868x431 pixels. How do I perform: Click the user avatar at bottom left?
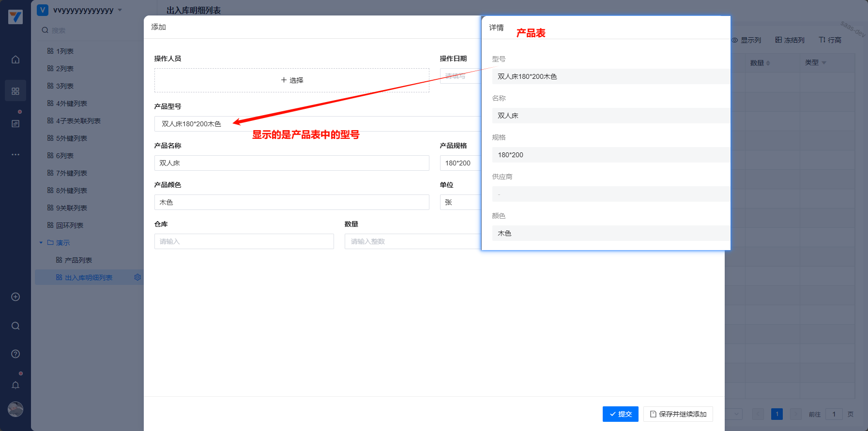15,409
